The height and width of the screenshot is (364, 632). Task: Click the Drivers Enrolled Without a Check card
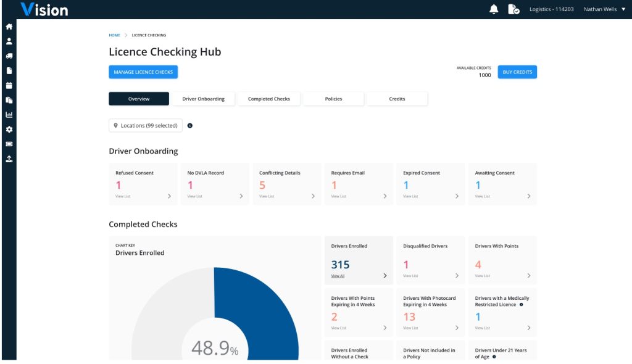[359, 350]
